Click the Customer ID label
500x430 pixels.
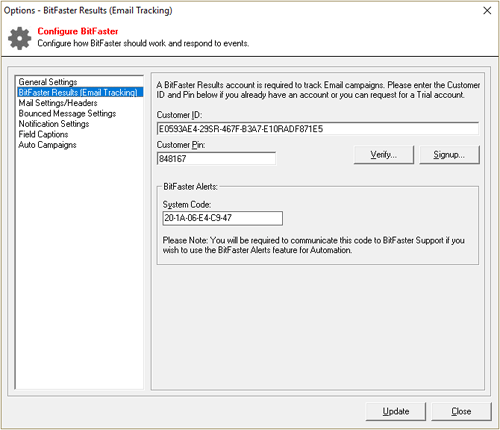point(179,115)
